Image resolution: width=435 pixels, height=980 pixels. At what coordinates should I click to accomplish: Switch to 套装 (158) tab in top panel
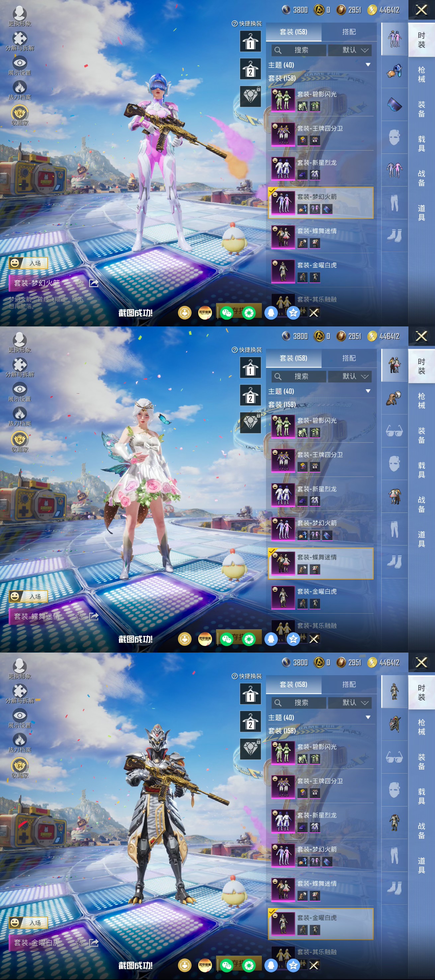(293, 32)
